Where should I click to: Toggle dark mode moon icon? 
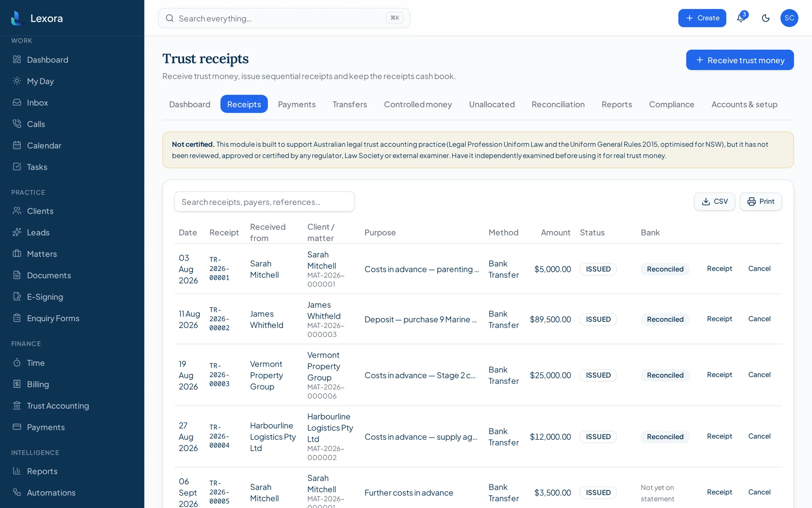(765, 18)
